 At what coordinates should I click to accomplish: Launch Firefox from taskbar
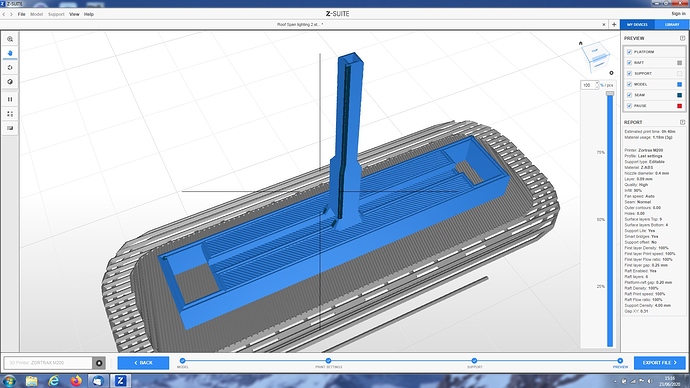tap(76, 381)
